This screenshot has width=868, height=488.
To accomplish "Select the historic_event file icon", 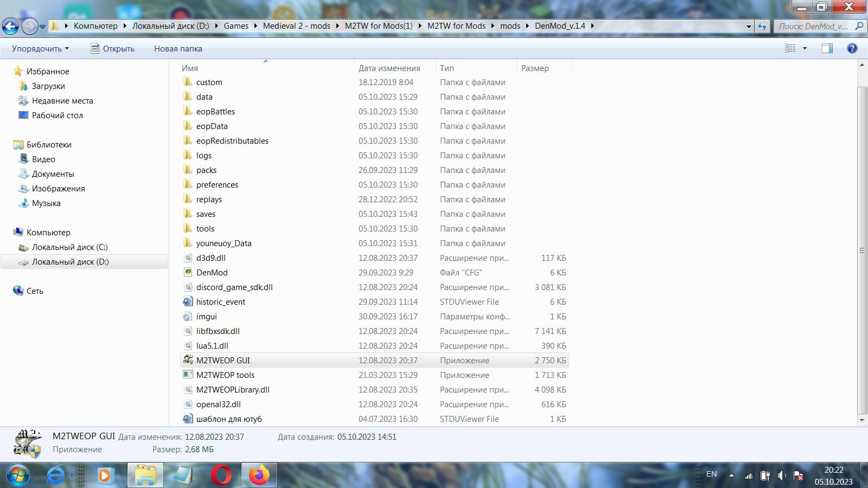I will tap(188, 301).
